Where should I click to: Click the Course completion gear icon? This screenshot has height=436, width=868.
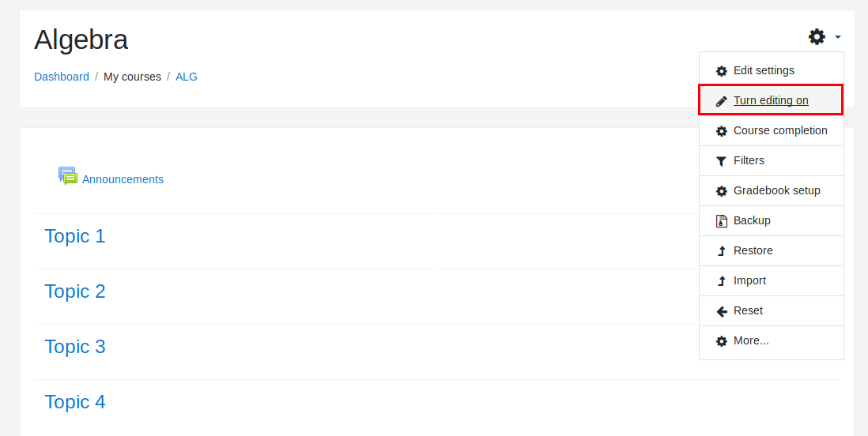721,131
